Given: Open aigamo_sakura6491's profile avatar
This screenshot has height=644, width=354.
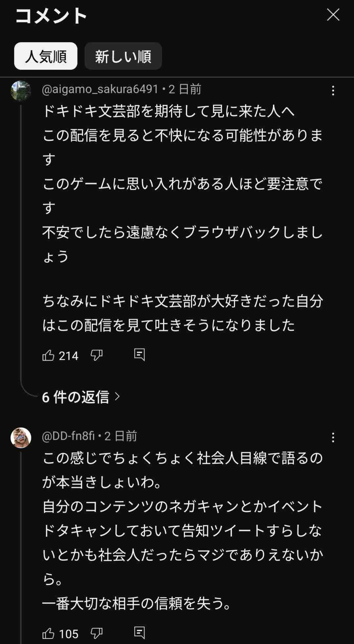Looking at the screenshot, I should 21,91.
